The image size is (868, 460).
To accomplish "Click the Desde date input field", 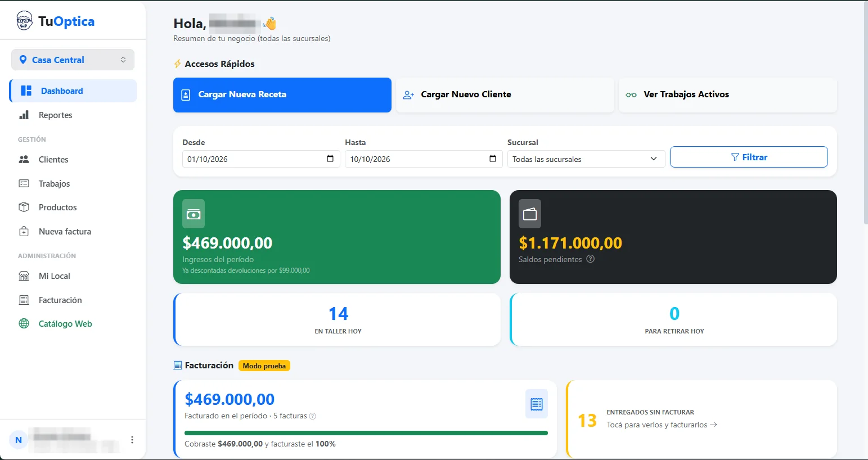I will click(261, 159).
